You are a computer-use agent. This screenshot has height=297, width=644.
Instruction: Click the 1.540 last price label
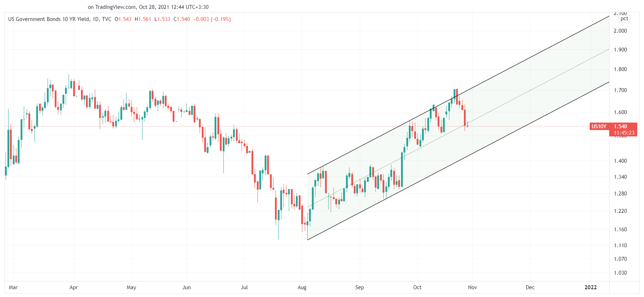(621, 126)
